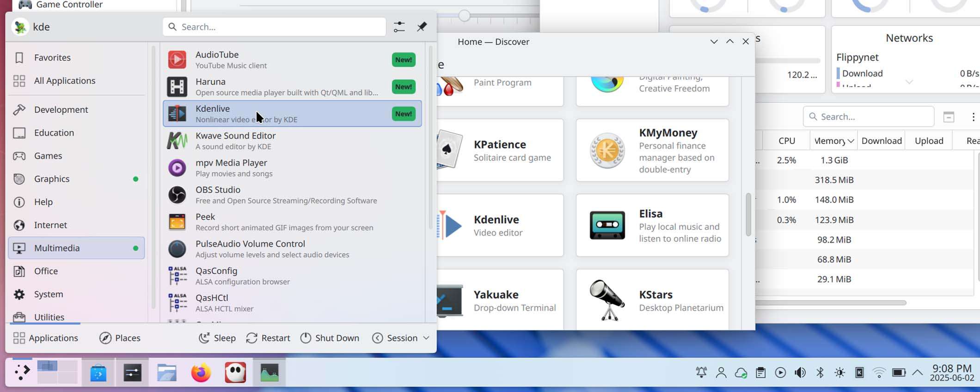Click the launcher Search field
The height and width of the screenshot is (392, 980).
pos(275,27)
